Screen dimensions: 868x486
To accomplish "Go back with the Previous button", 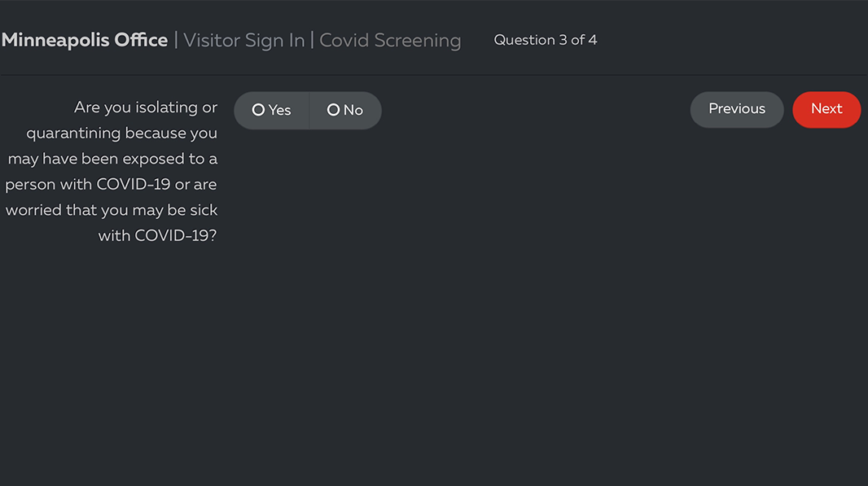I will click(737, 110).
